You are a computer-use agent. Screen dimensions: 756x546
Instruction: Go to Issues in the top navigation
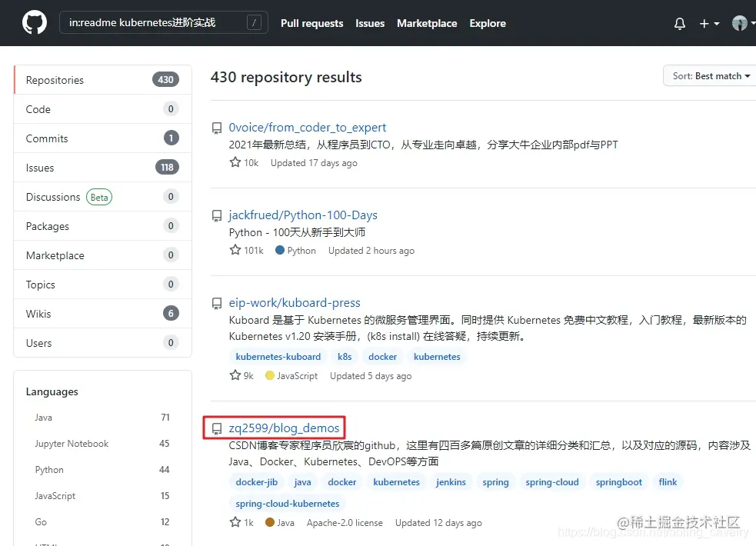coord(370,23)
